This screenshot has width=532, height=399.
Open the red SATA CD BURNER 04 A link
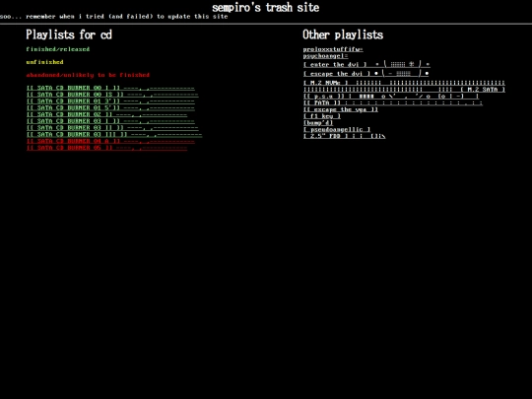110,141
